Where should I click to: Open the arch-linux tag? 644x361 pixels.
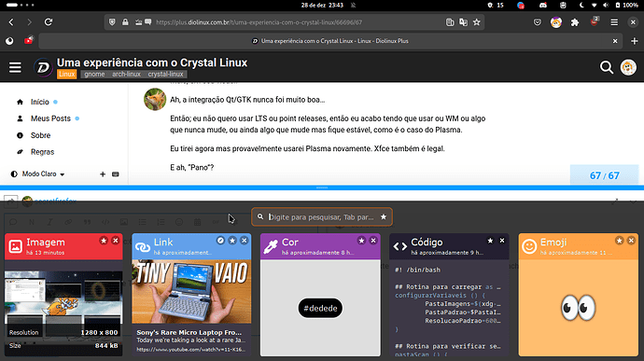[126, 74]
